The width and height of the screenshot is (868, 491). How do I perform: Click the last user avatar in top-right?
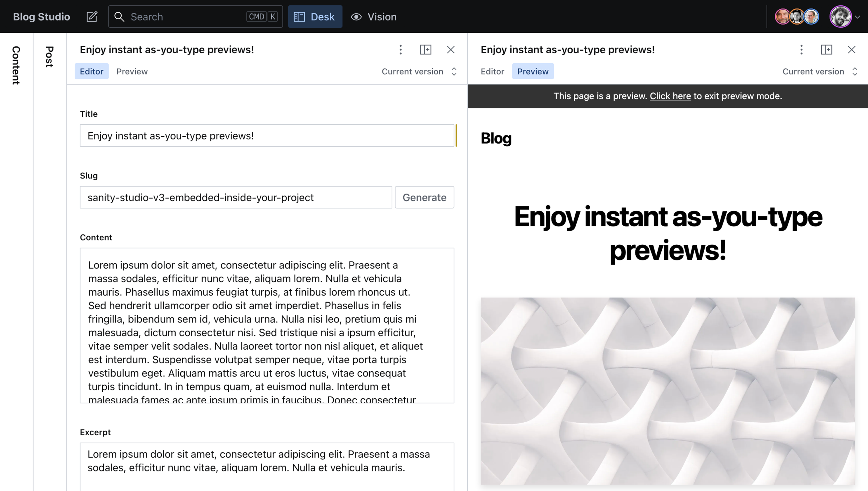pyautogui.click(x=841, y=16)
